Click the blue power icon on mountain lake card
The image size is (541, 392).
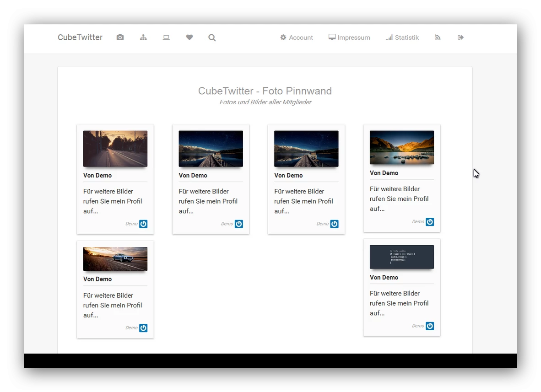[x=430, y=222]
